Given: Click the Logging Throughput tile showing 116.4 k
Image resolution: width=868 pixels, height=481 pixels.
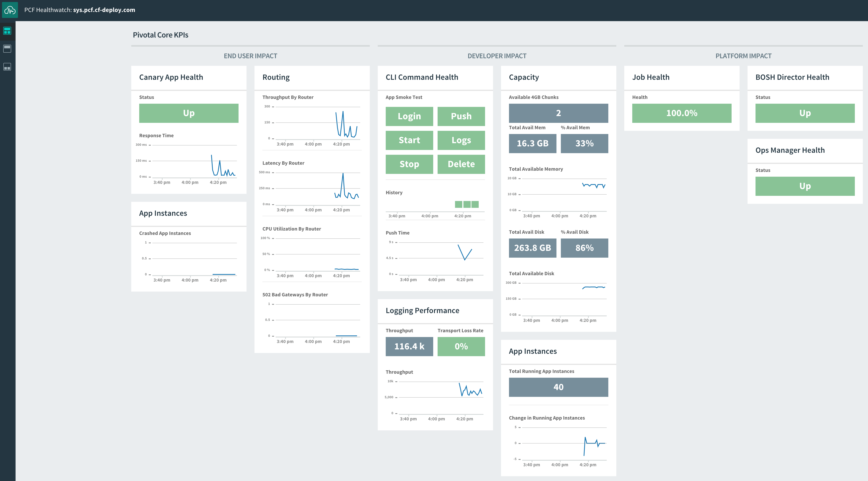Looking at the screenshot, I should pyautogui.click(x=409, y=346).
